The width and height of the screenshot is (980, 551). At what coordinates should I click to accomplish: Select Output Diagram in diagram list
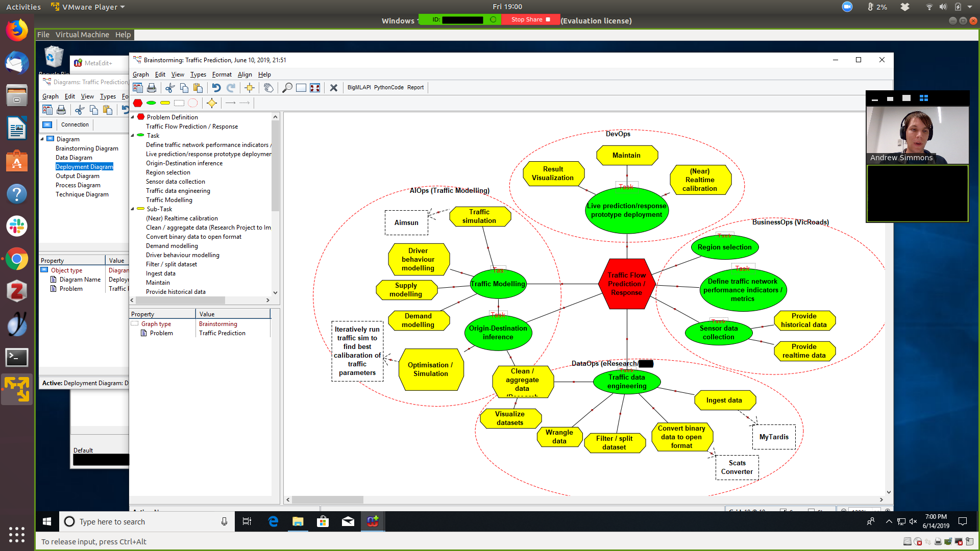78,176
